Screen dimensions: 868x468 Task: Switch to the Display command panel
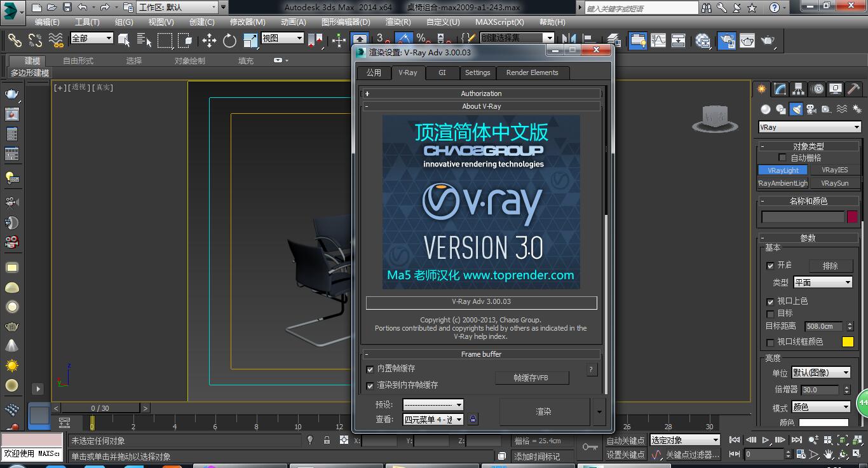(x=836, y=89)
